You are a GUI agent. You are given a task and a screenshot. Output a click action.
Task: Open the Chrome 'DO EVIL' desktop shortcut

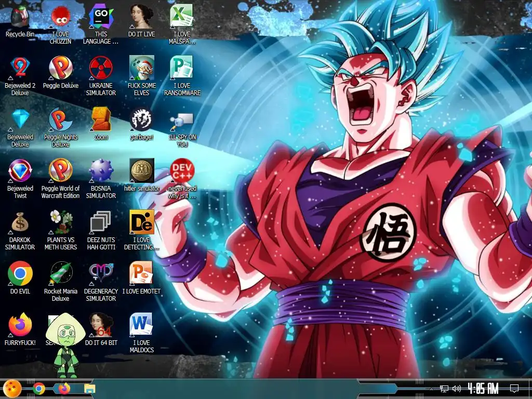point(20,273)
